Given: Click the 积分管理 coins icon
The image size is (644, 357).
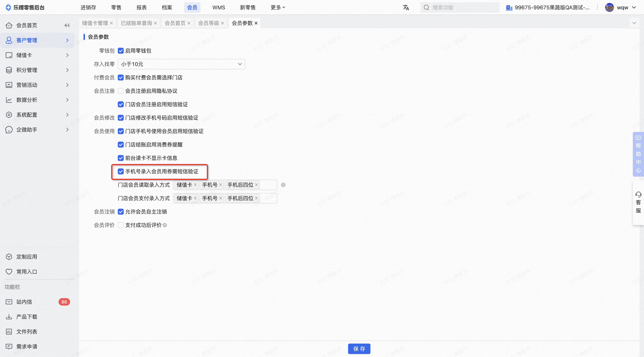Looking at the screenshot, I should tap(9, 70).
